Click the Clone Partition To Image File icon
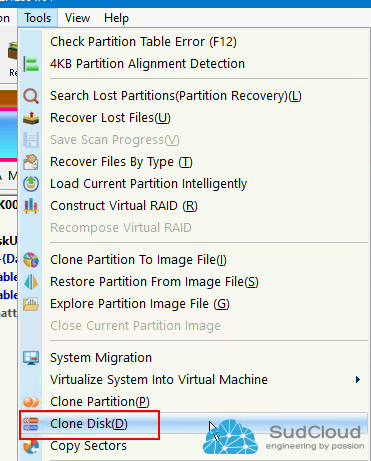Screen dimensions: 371x461 pyautogui.click(x=31, y=260)
